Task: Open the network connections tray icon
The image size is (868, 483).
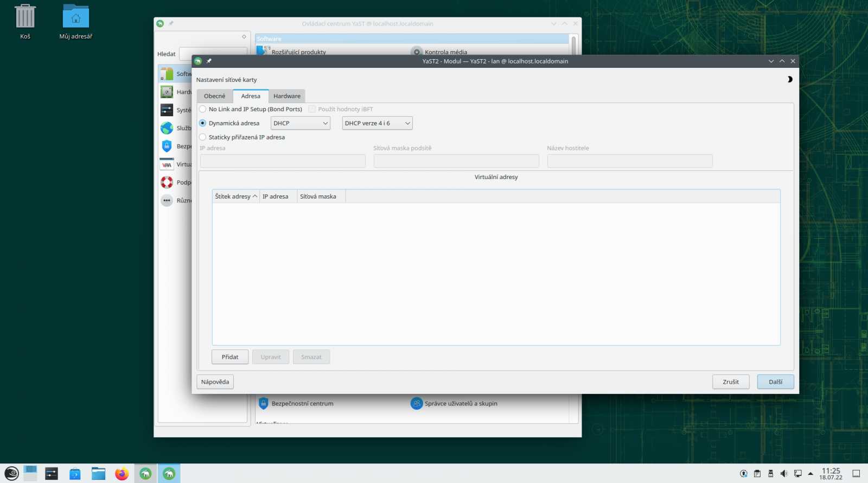Action: pos(797,474)
